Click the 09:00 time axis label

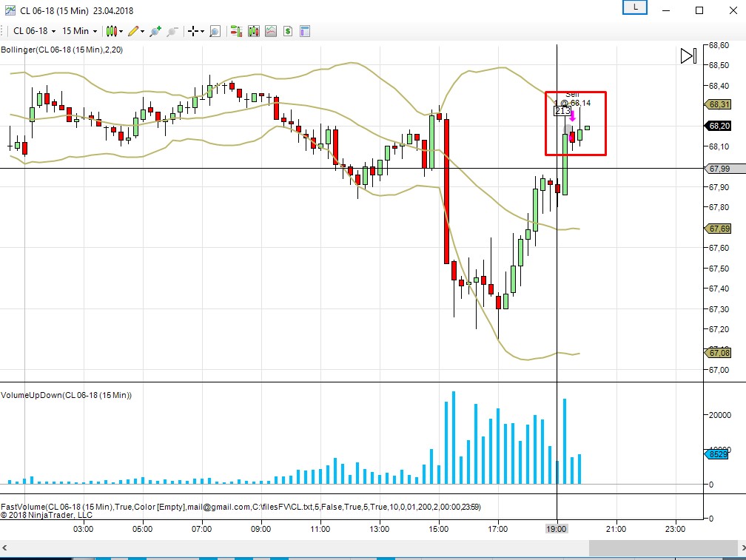[261, 529]
